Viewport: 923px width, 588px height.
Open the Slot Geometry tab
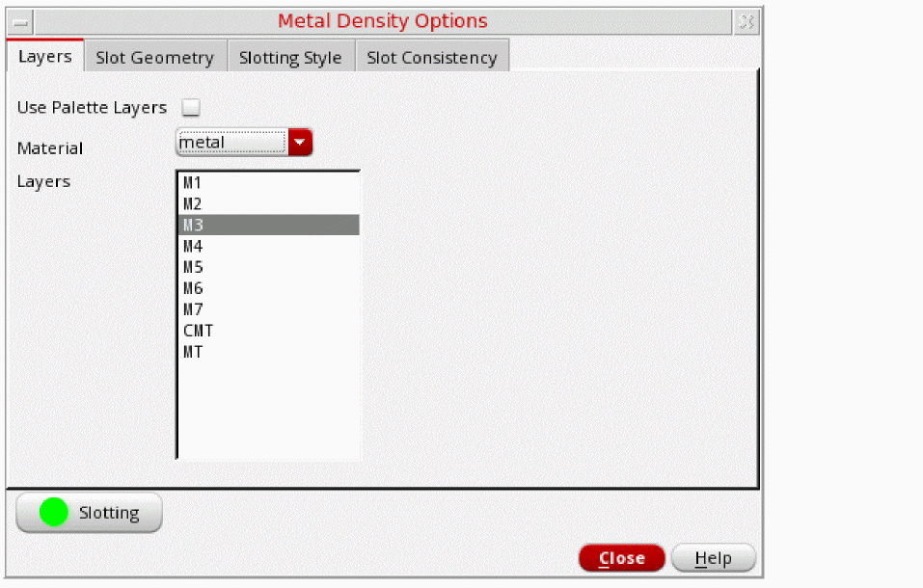coord(155,57)
